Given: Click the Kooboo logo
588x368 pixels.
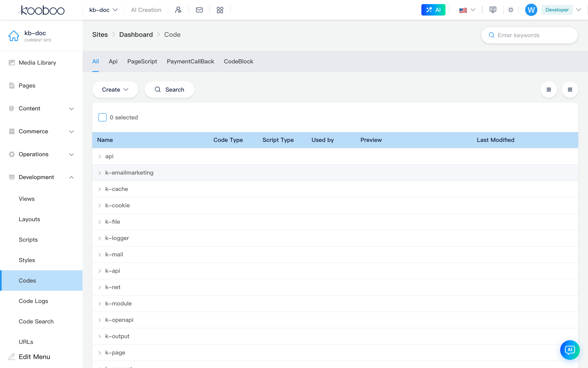Looking at the screenshot, I should point(41,10).
